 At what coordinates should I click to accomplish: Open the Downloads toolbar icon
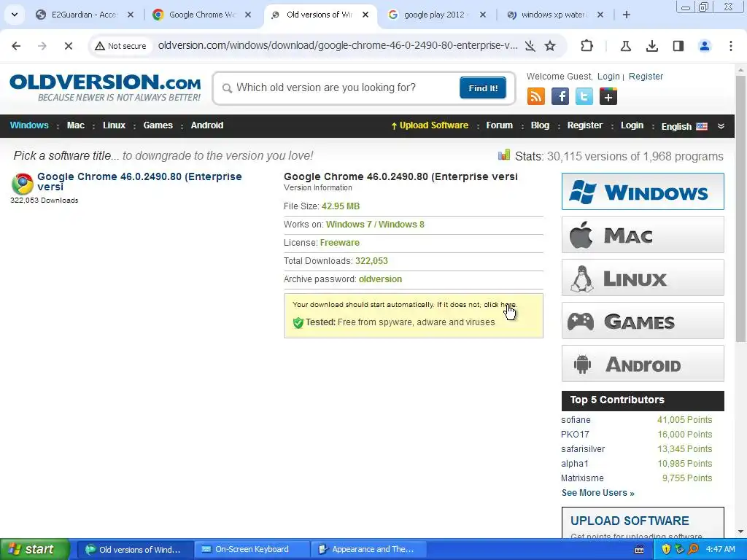(x=651, y=46)
